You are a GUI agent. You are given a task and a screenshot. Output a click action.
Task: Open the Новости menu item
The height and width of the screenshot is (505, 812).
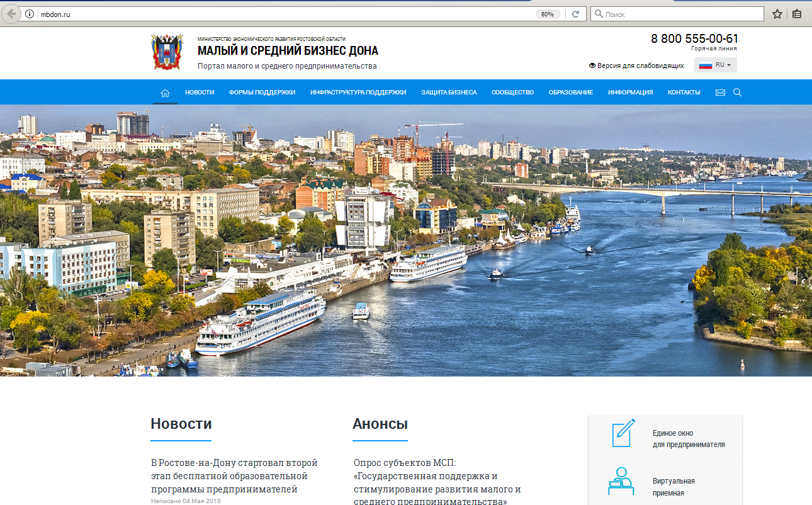tap(200, 93)
